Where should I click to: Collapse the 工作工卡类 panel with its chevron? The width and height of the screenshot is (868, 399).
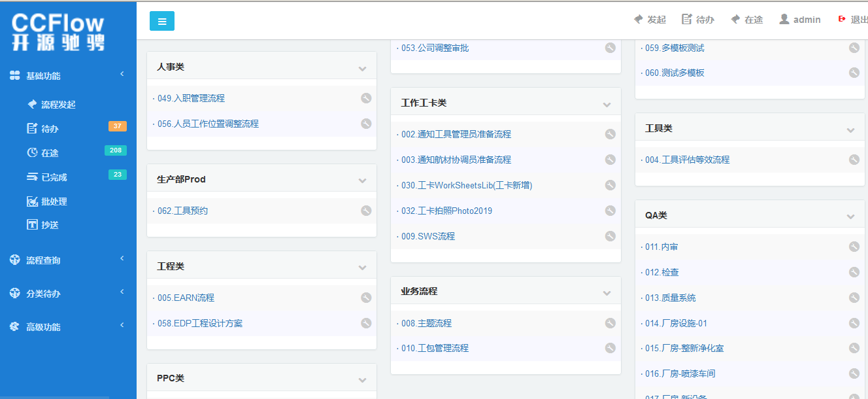click(x=607, y=104)
